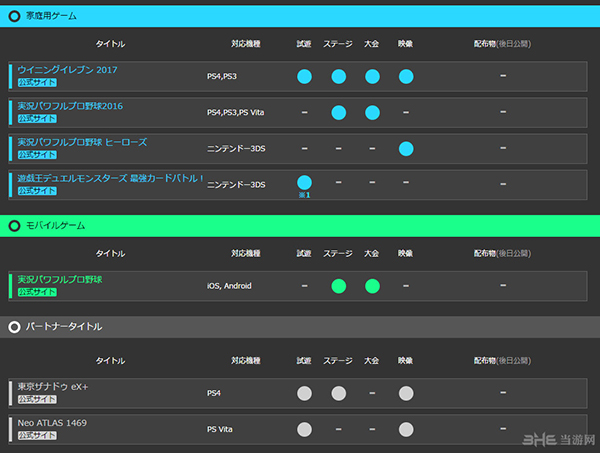
Task: Click the ※1 footnote mark under 遊戯王 試遊 dot
Action: [x=305, y=195]
